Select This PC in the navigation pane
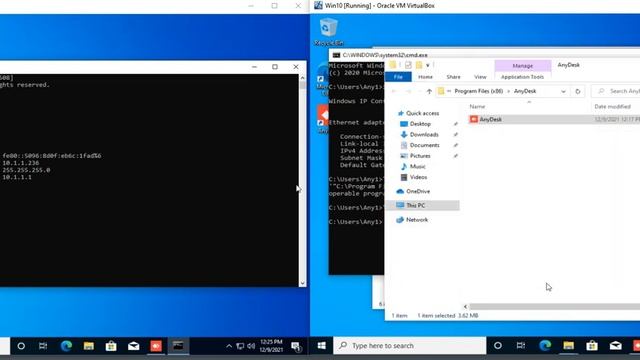640x360 pixels. coord(422,205)
